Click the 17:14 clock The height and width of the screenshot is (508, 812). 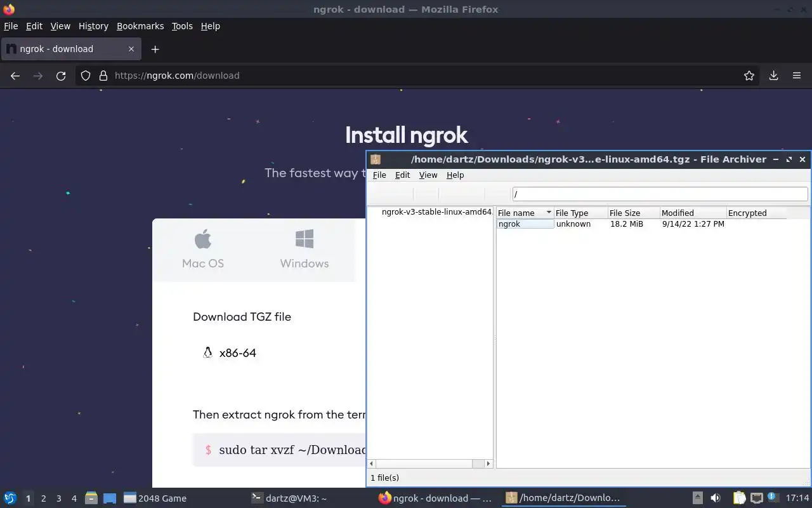click(x=797, y=498)
